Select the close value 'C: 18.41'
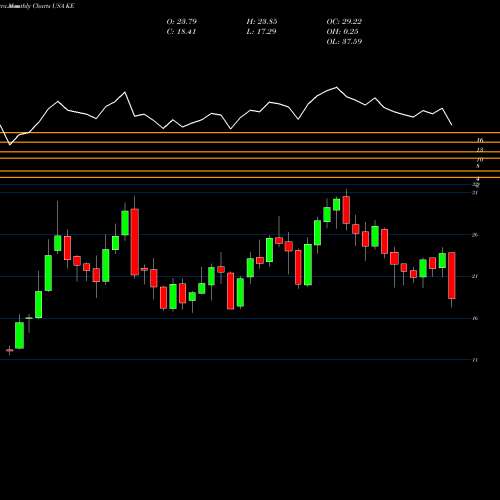The width and height of the screenshot is (500, 500). (181, 32)
